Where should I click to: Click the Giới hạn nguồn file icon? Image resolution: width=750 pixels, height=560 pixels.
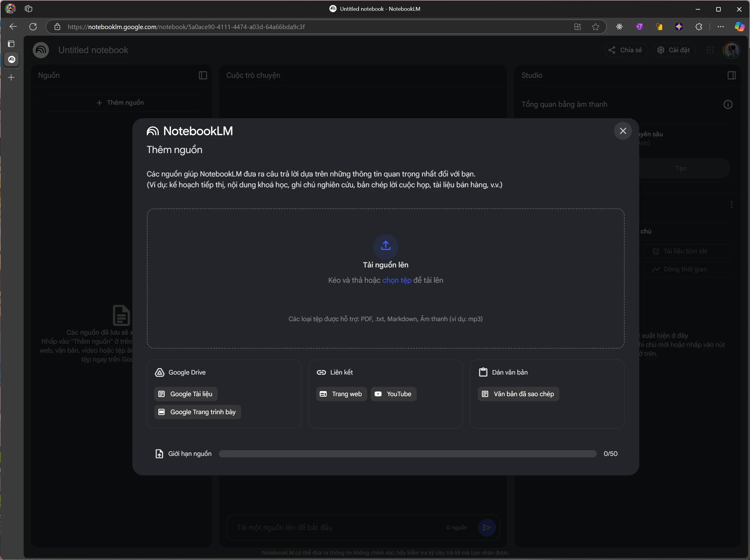pyautogui.click(x=159, y=453)
